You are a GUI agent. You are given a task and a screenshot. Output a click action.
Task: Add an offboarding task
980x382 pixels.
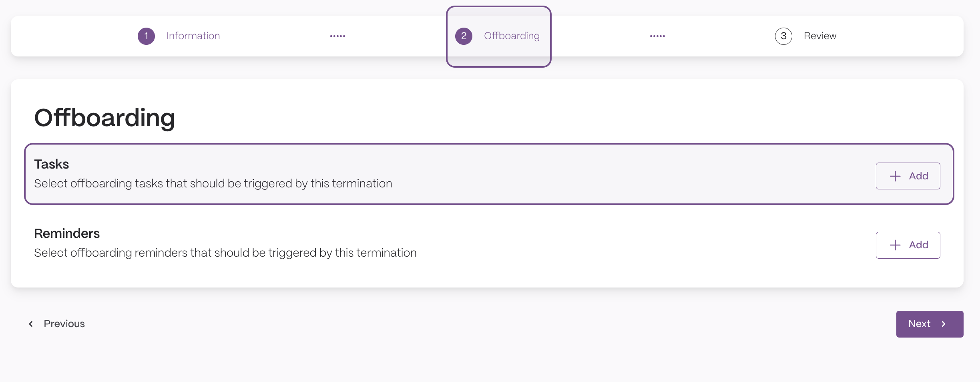(x=908, y=176)
